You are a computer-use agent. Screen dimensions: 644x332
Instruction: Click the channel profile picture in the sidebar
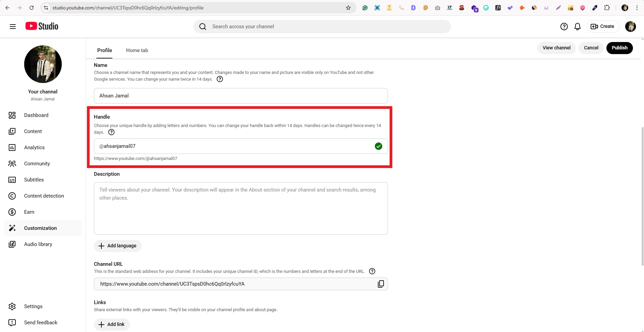[43, 64]
